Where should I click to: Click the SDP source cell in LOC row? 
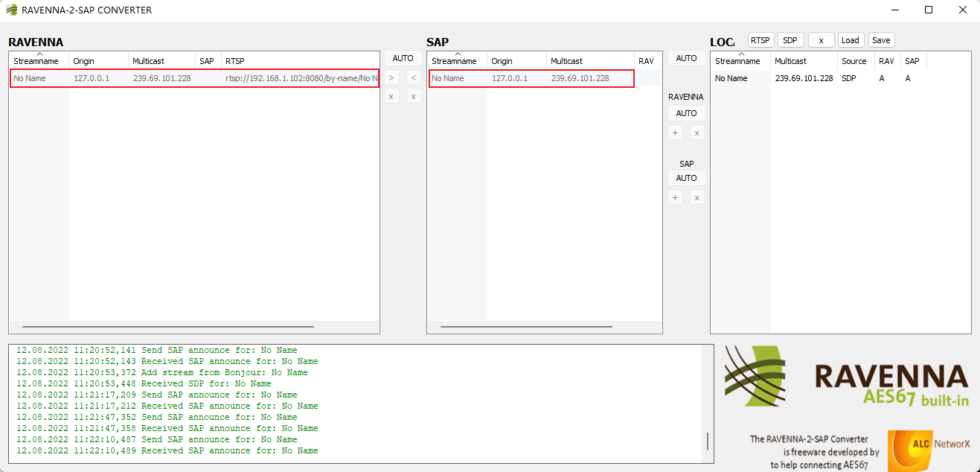pos(849,78)
